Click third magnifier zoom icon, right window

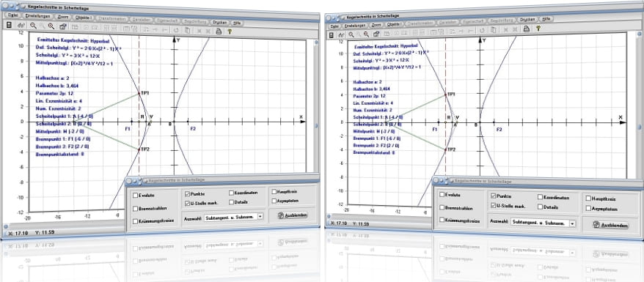tap(366, 34)
